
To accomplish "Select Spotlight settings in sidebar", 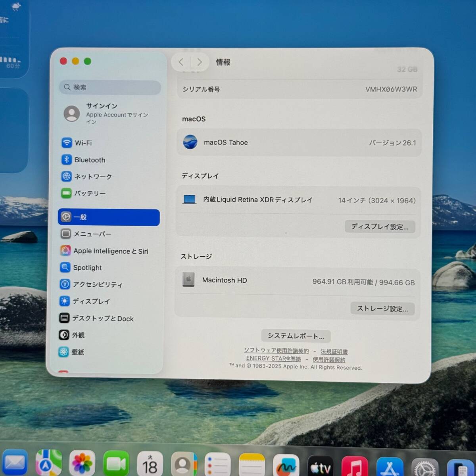I will [87, 268].
